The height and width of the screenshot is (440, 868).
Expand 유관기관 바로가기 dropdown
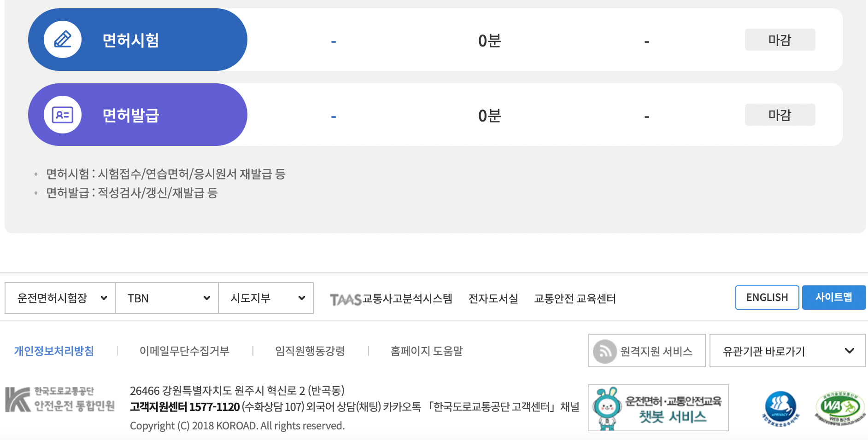pyautogui.click(x=787, y=350)
